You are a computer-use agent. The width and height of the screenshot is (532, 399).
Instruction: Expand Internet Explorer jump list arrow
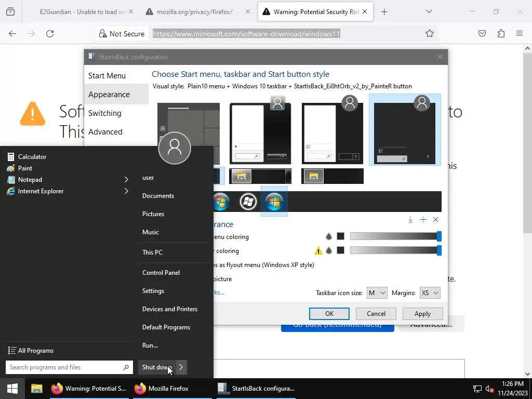(126, 191)
